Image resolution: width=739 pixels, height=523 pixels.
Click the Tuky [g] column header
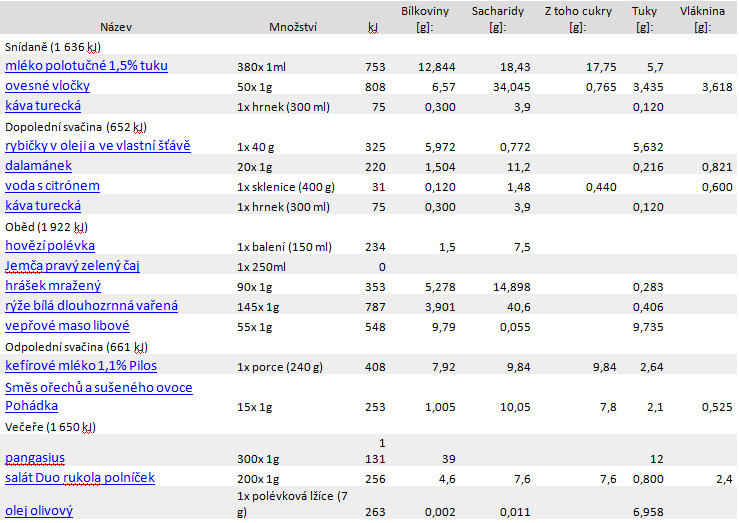coord(644,19)
